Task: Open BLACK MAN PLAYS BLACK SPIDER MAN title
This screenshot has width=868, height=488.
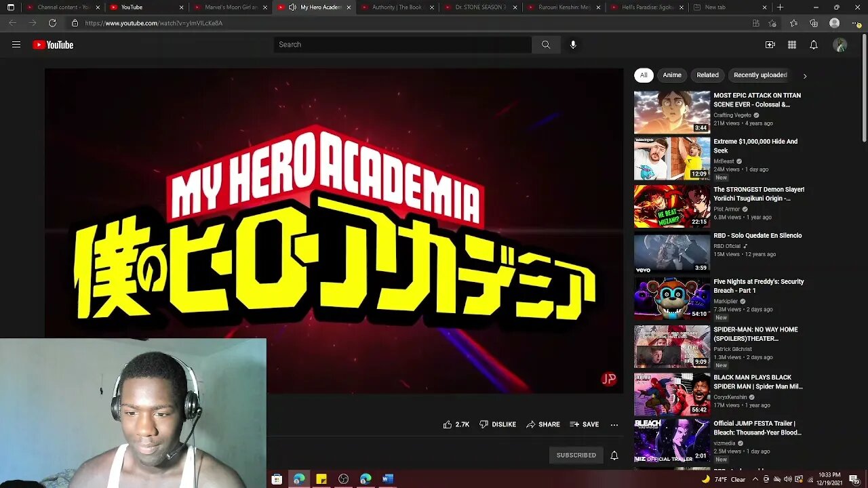Action: (758, 382)
